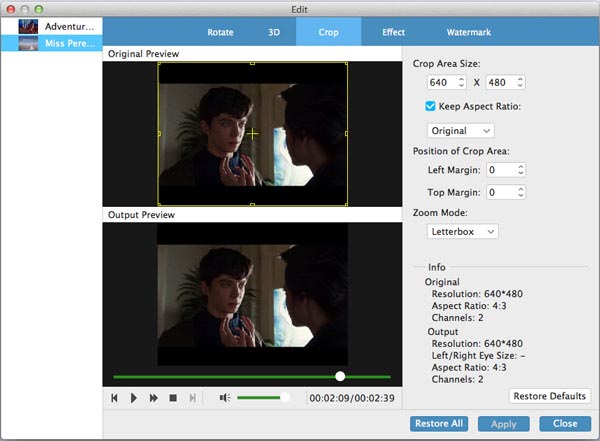Screen dimensions: 600x441
Task: Click crop handle at bottom edge middle
Action: click(x=252, y=204)
